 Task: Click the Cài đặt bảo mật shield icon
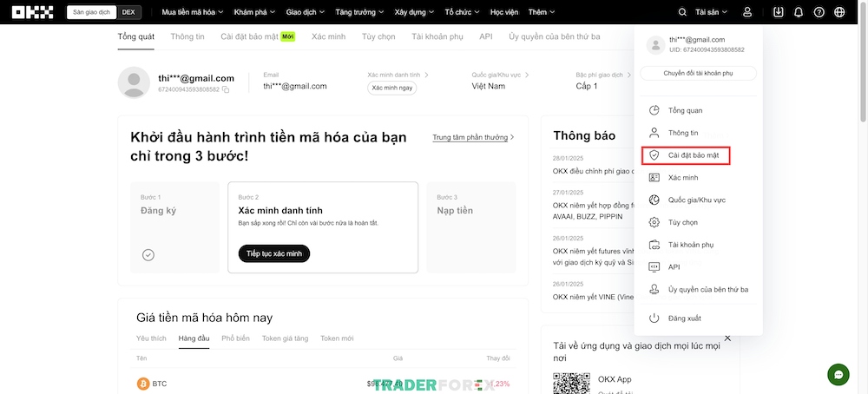[x=654, y=155]
